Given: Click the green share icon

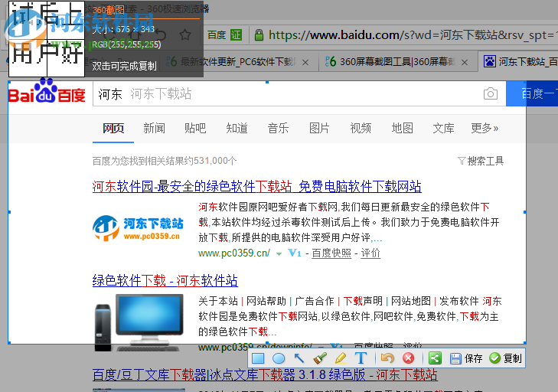Looking at the screenshot, I should coord(436,358).
